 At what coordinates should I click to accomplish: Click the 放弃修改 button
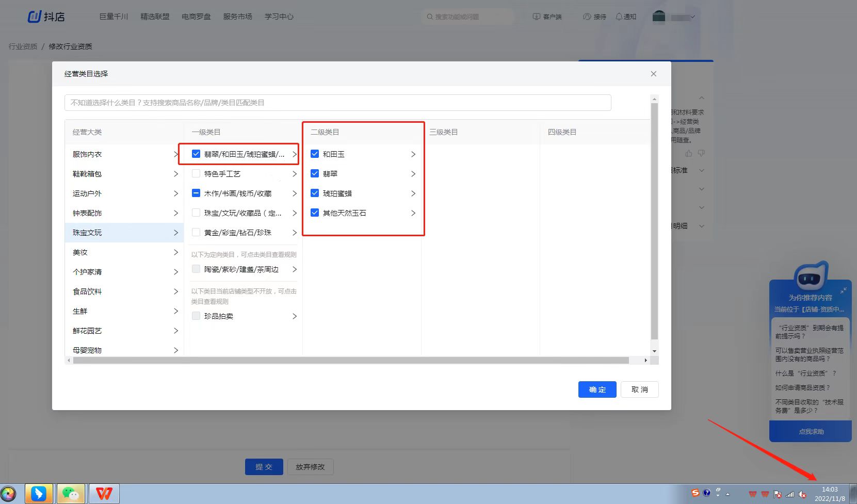click(x=310, y=467)
